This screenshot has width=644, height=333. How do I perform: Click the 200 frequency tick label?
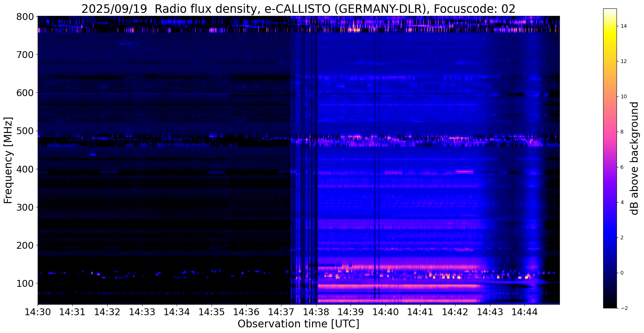pyautogui.click(x=25, y=245)
